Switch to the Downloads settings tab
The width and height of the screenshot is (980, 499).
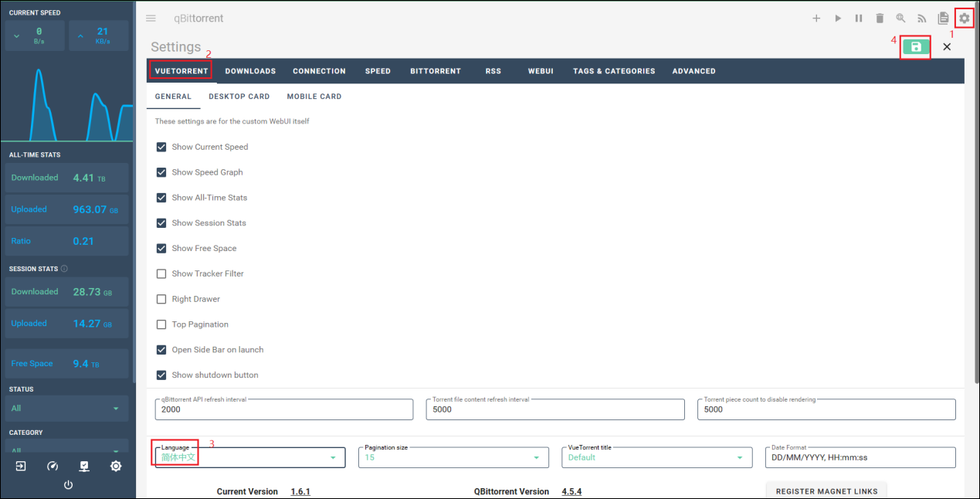pos(250,71)
